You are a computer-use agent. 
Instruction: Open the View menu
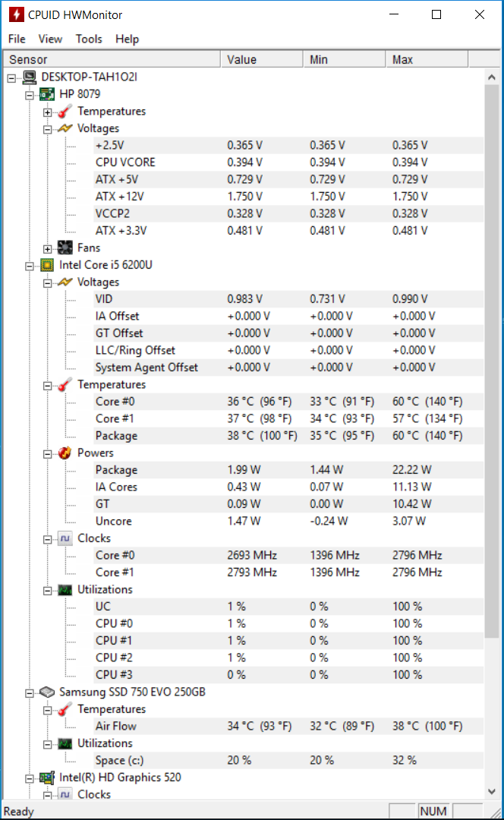pyautogui.click(x=50, y=39)
